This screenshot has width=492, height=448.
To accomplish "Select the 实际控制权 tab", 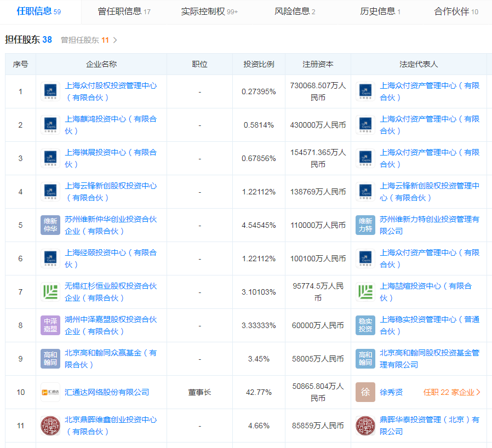I will (209, 12).
